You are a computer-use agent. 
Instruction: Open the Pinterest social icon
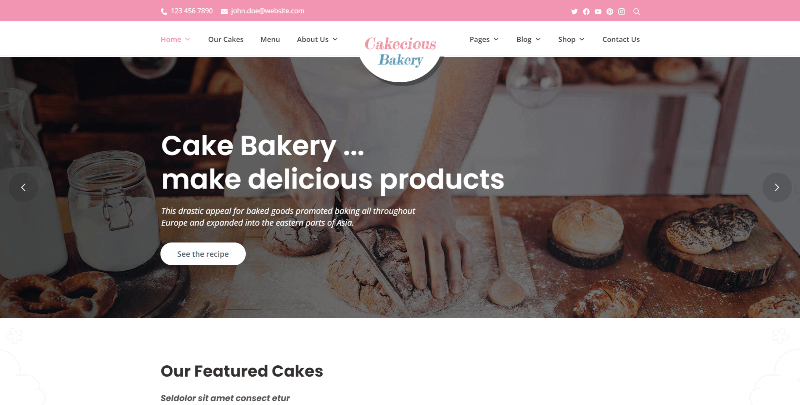609,12
